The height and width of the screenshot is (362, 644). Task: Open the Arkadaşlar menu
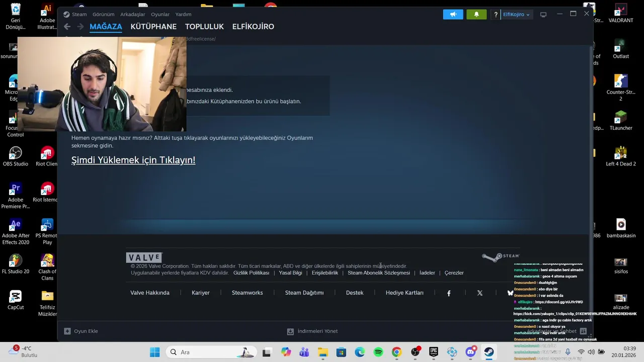pos(133,14)
